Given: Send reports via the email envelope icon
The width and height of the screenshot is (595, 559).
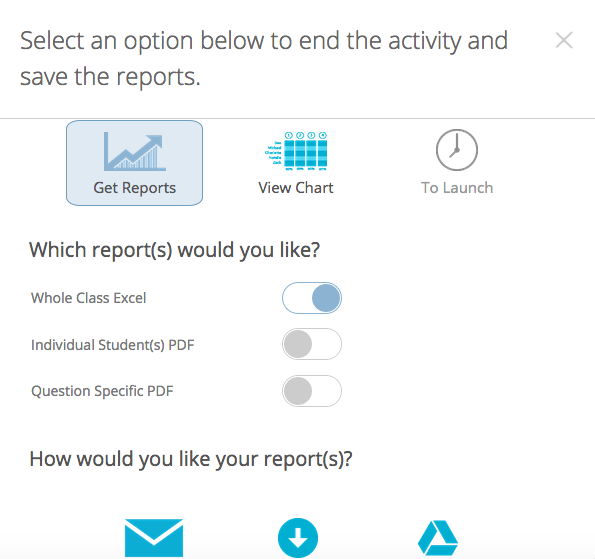Looking at the screenshot, I should pyautogui.click(x=154, y=538).
